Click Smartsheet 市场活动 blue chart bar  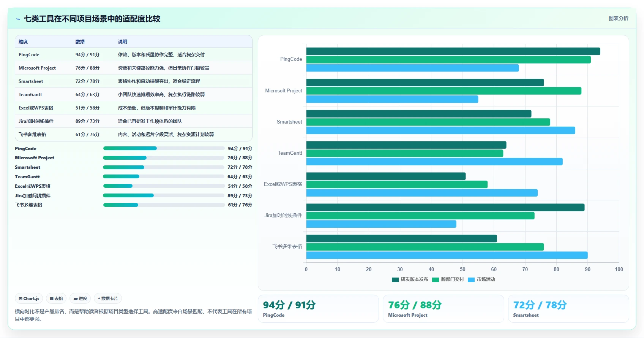(440, 130)
